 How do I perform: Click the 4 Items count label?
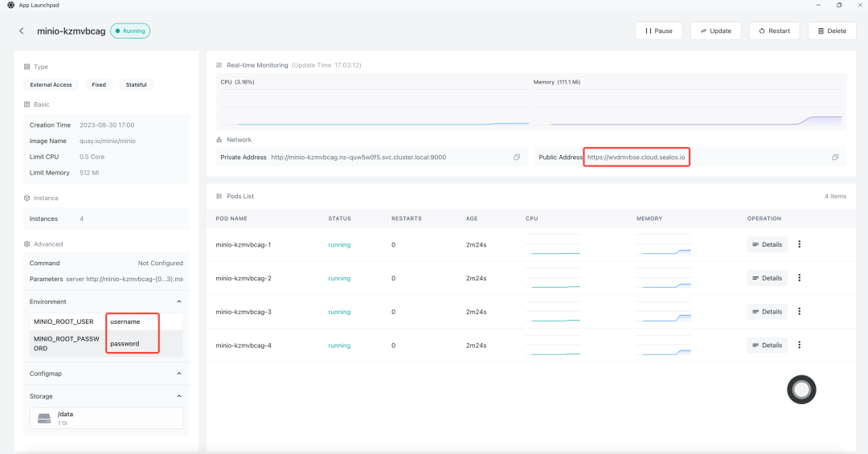click(835, 197)
